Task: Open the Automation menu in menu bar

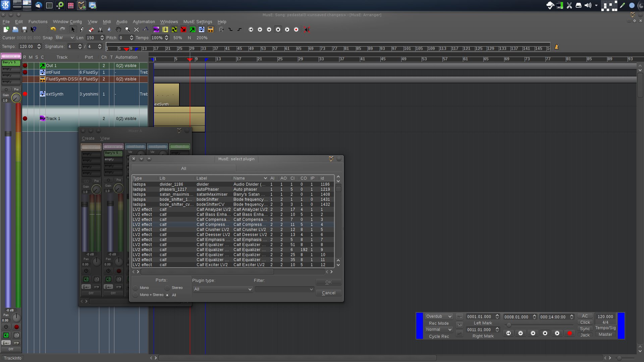Action: point(143,21)
